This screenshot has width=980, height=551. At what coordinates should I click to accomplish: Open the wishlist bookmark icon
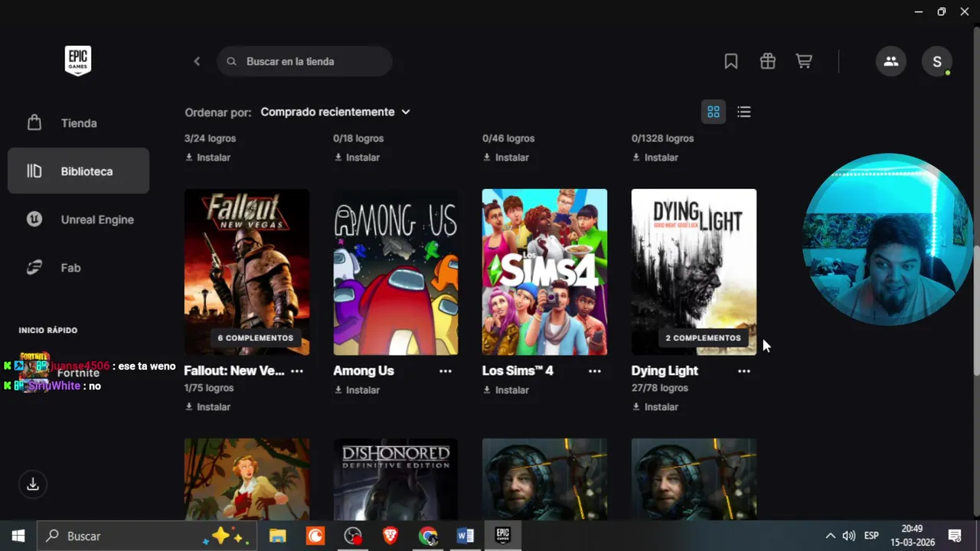(731, 61)
